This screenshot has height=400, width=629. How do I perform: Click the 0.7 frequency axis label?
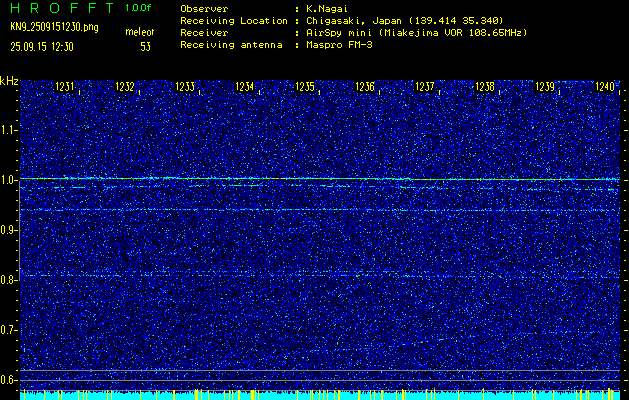[9, 330]
